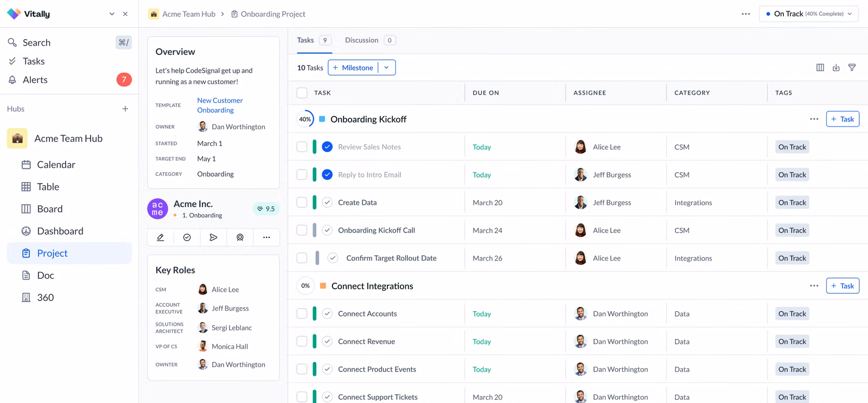Viewport: 868px width, 403px height.
Task: Open the New Customer Onboarding template link
Action: point(220,105)
